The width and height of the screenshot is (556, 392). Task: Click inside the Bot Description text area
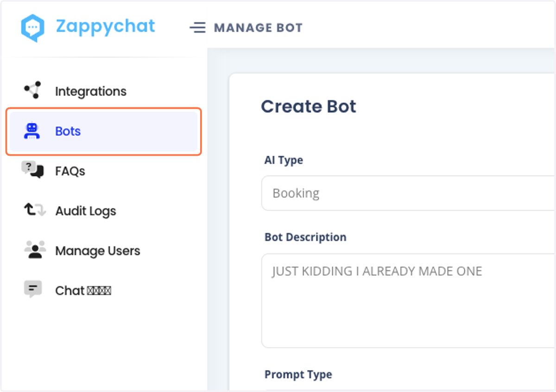pos(409,301)
